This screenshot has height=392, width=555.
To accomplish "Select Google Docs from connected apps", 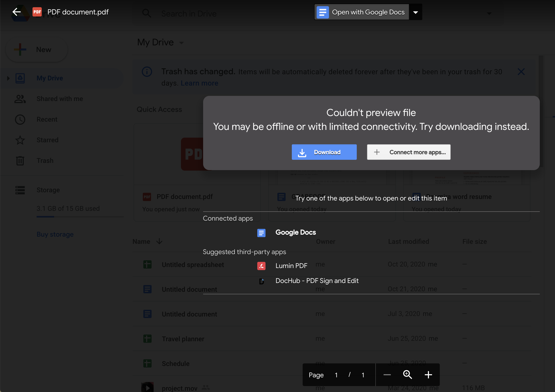I will [x=295, y=232].
